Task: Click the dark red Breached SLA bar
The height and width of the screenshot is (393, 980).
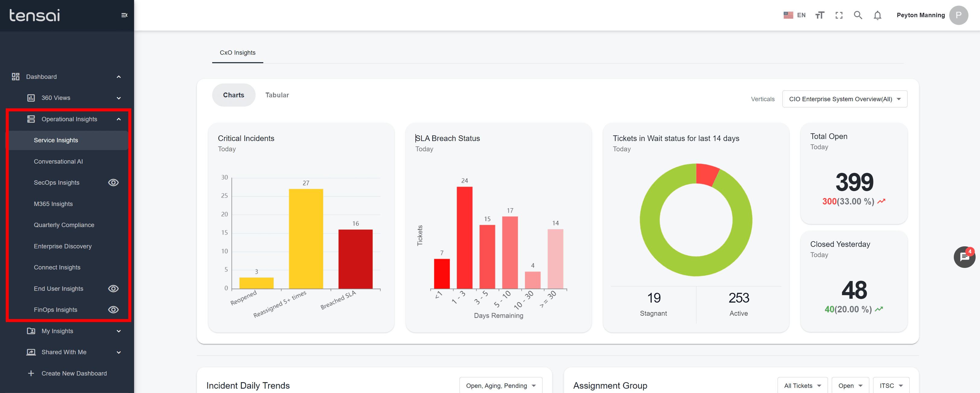Action: (355, 259)
